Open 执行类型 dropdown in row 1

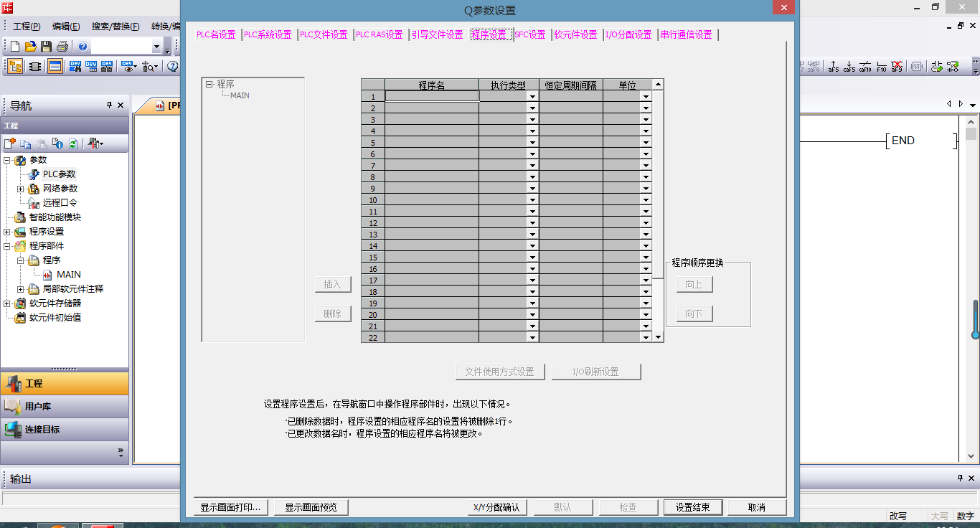[x=532, y=96]
